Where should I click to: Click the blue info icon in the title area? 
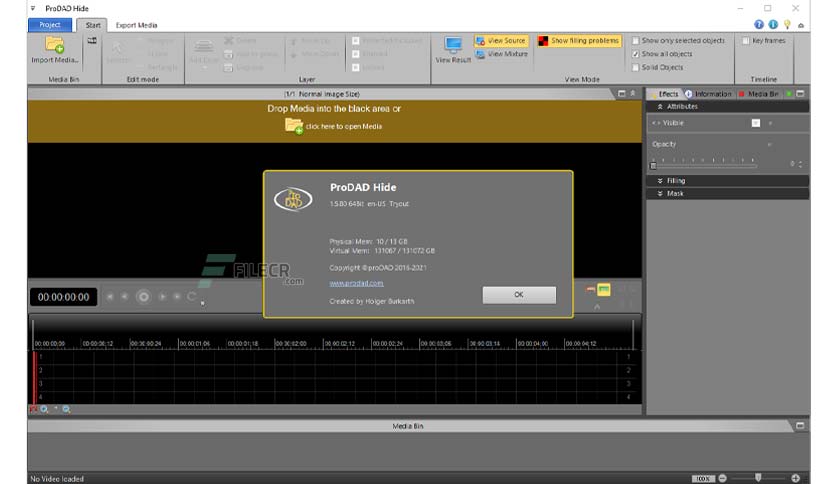coord(773,25)
